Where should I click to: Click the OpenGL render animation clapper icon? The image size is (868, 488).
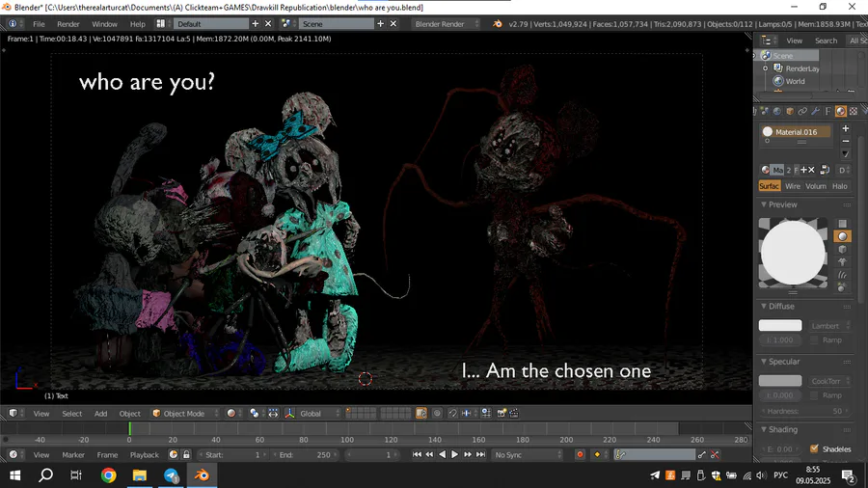point(514,414)
